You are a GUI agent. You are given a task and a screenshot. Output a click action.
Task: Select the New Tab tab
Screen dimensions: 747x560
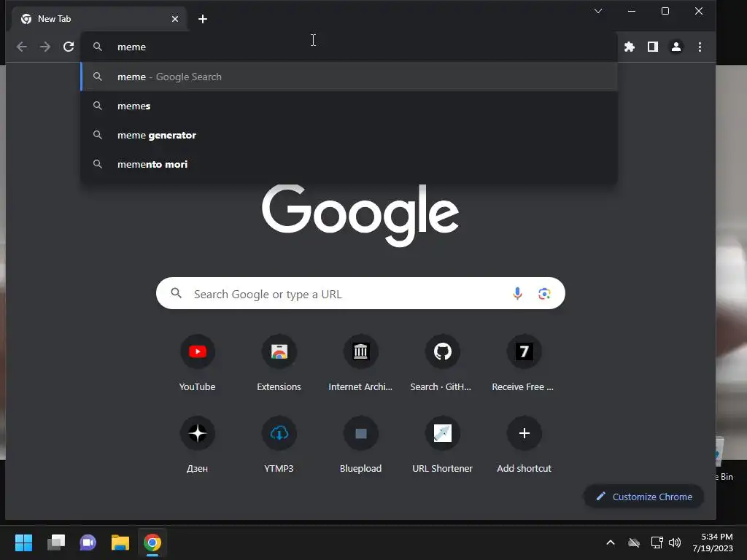pyautogui.click(x=98, y=19)
